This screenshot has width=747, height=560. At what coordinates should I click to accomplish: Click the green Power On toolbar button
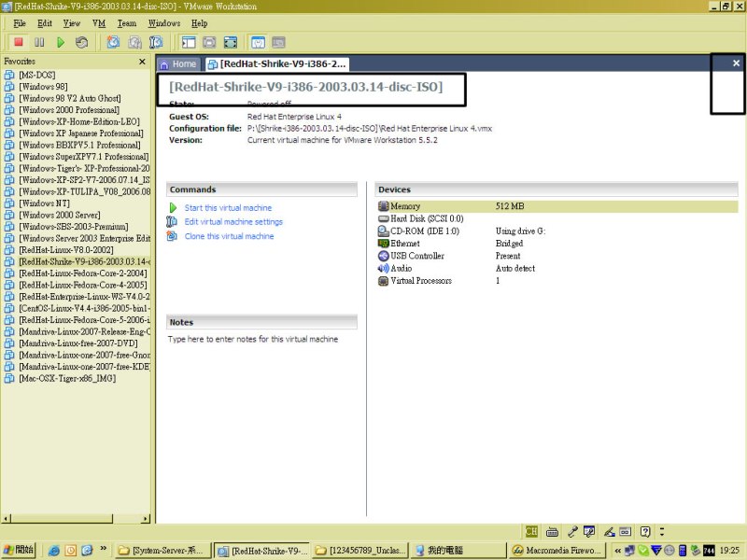[61, 42]
